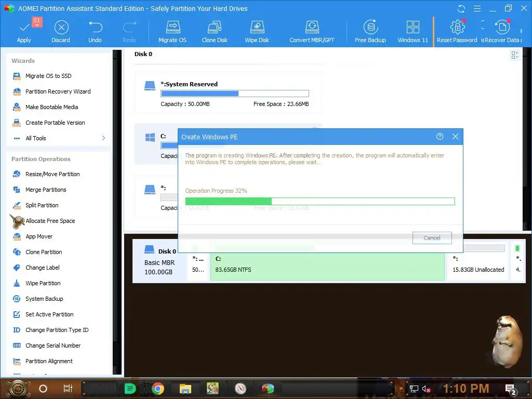The height and width of the screenshot is (399, 532).
Task: Select Create Portable Version
Action: pyautogui.click(x=55, y=123)
